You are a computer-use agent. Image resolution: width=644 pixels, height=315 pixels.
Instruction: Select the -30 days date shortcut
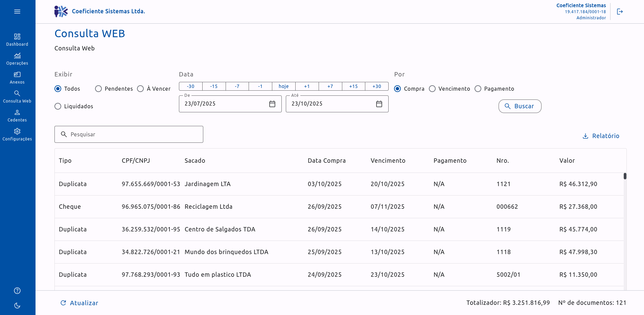coord(190,86)
